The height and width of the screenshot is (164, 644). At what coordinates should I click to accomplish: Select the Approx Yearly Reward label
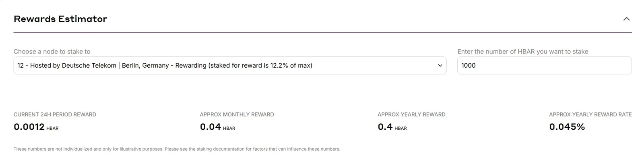(x=411, y=114)
